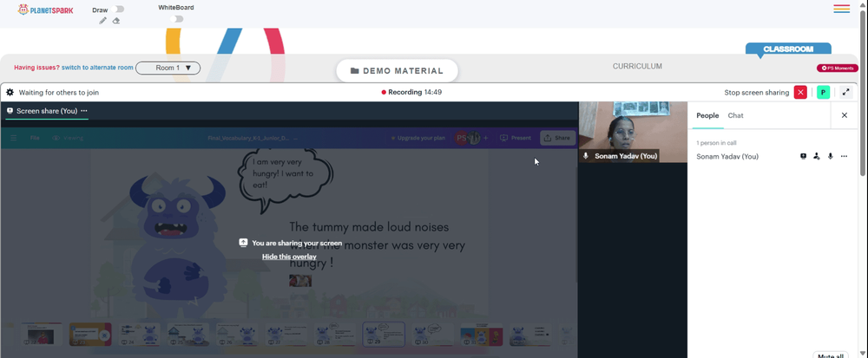Select slide 26 thumbnail
This screenshot has width=868, height=358.
(237, 335)
